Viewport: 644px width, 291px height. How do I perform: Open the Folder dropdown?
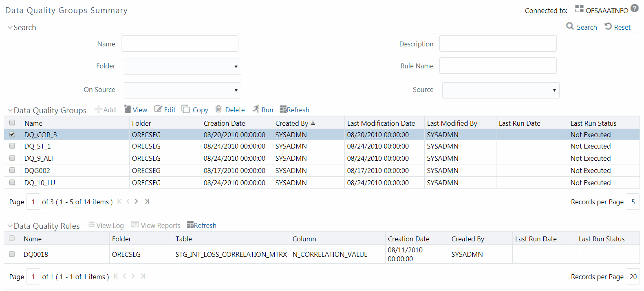183,67
